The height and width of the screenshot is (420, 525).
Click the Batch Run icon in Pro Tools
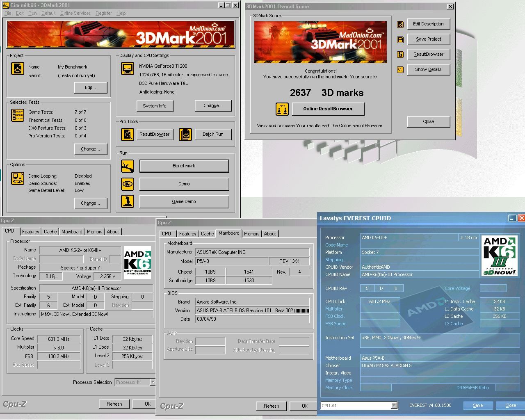[x=185, y=134]
